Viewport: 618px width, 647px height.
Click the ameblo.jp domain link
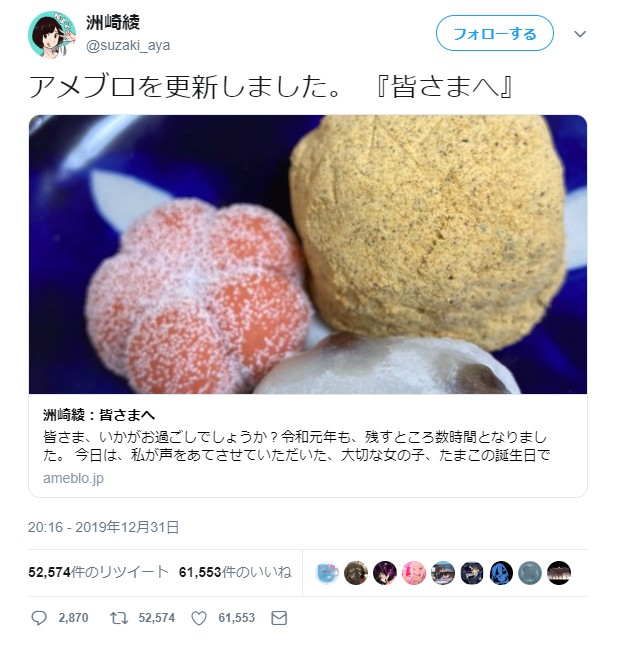point(73,478)
